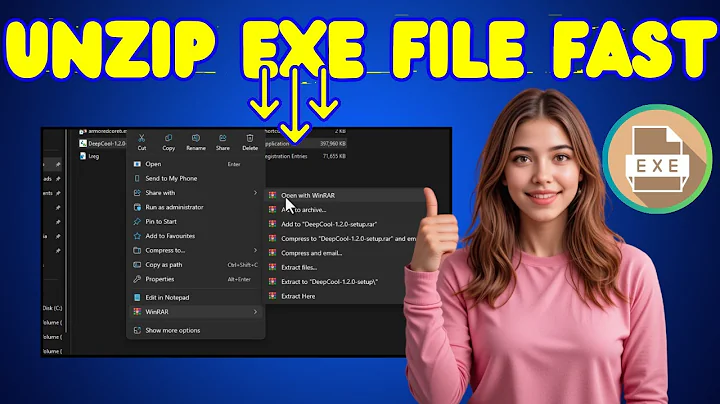Expand the Share with submenu arrow
720x404 pixels.
tap(255, 193)
